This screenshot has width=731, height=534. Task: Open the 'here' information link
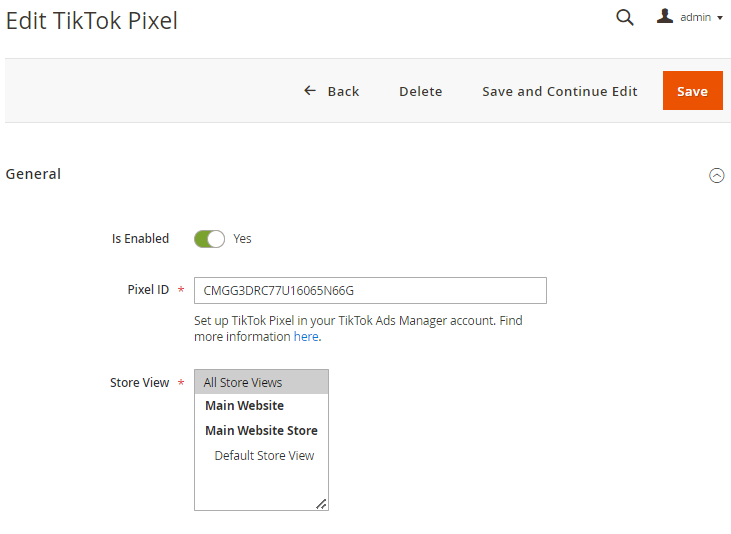point(306,337)
